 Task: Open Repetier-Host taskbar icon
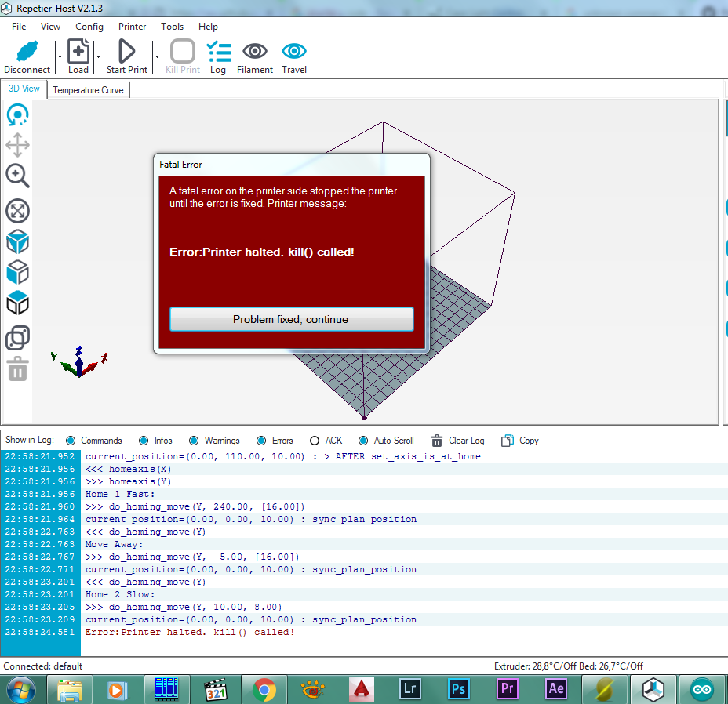(653, 690)
